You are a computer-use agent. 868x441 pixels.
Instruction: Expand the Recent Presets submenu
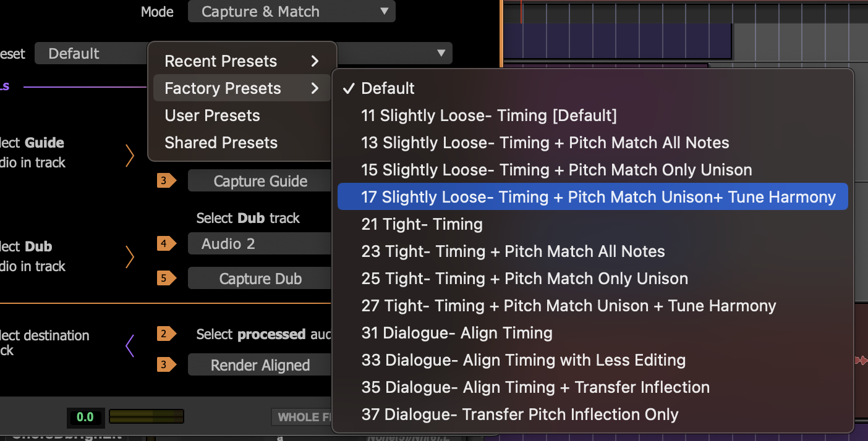(x=242, y=61)
